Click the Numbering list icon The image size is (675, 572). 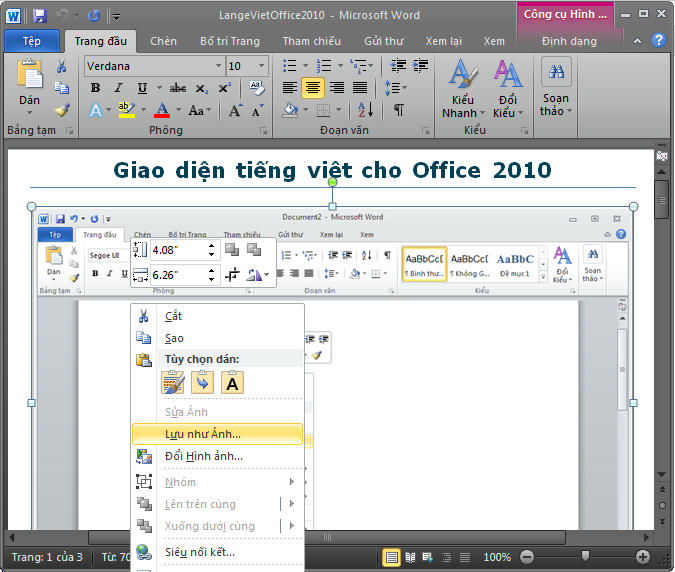[x=324, y=65]
